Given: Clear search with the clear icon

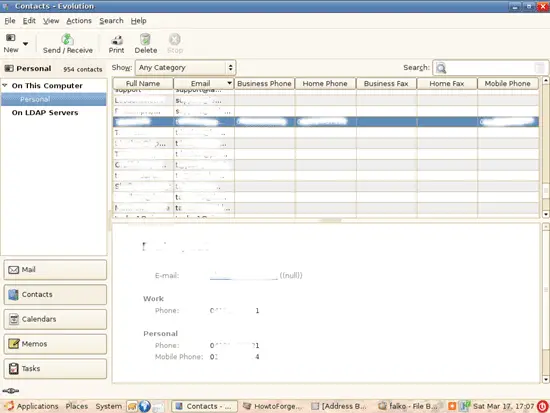Looking at the screenshot, I should (539, 68).
